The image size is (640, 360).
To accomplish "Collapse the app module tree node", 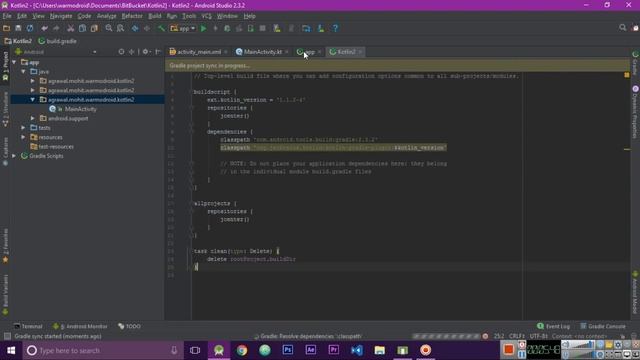I will click(x=14, y=62).
